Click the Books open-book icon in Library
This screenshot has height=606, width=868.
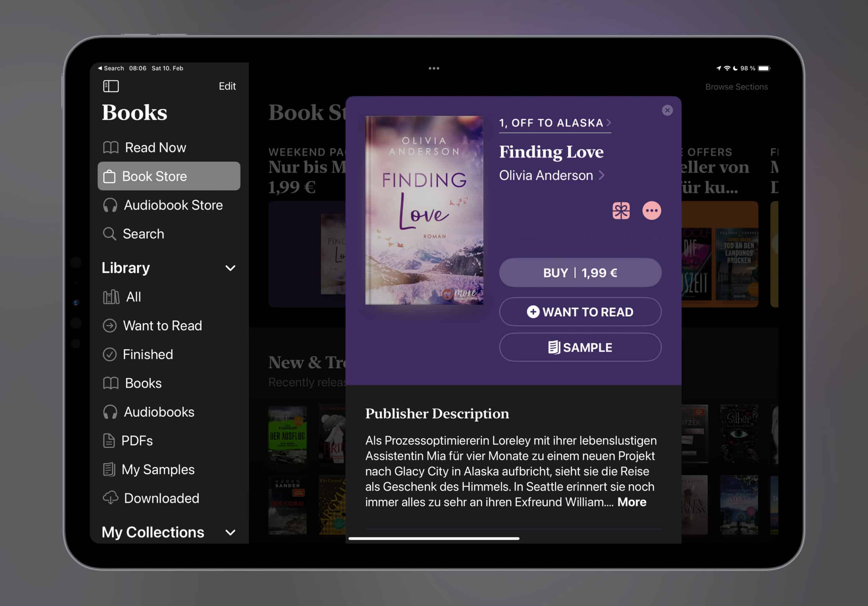111,383
